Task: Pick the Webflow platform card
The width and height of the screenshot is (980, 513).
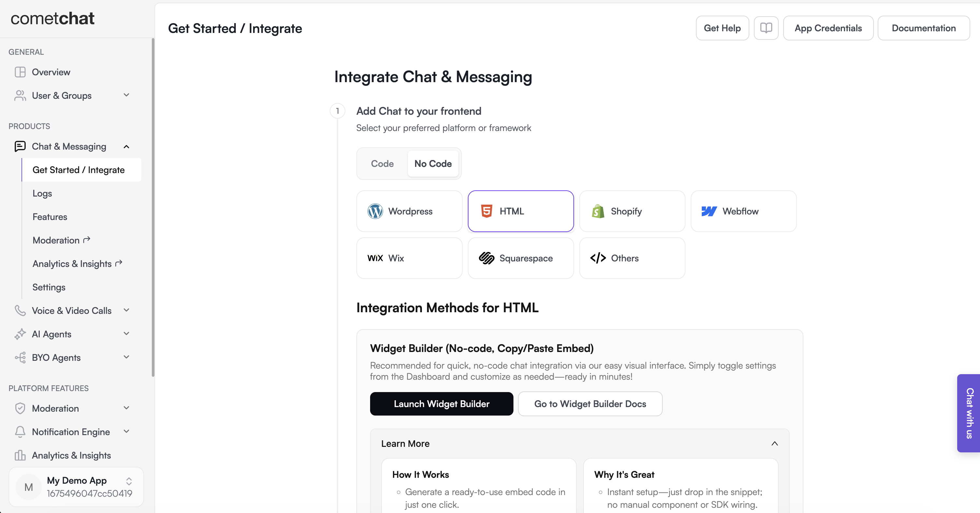Action: pyautogui.click(x=743, y=211)
